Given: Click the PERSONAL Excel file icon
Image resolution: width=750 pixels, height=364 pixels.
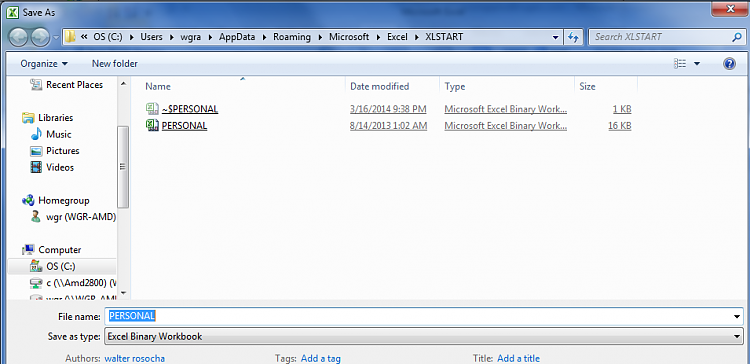Looking at the screenshot, I should pyautogui.click(x=153, y=126).
